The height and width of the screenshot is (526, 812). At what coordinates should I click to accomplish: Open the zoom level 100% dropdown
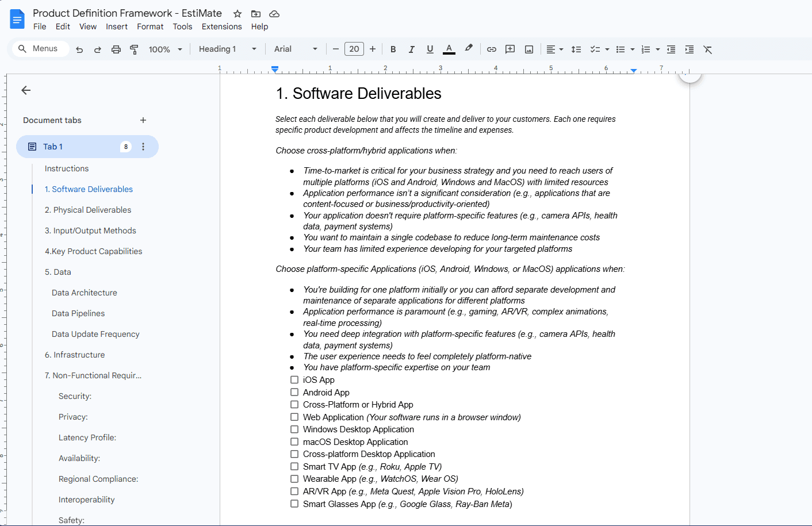(166, 49)
